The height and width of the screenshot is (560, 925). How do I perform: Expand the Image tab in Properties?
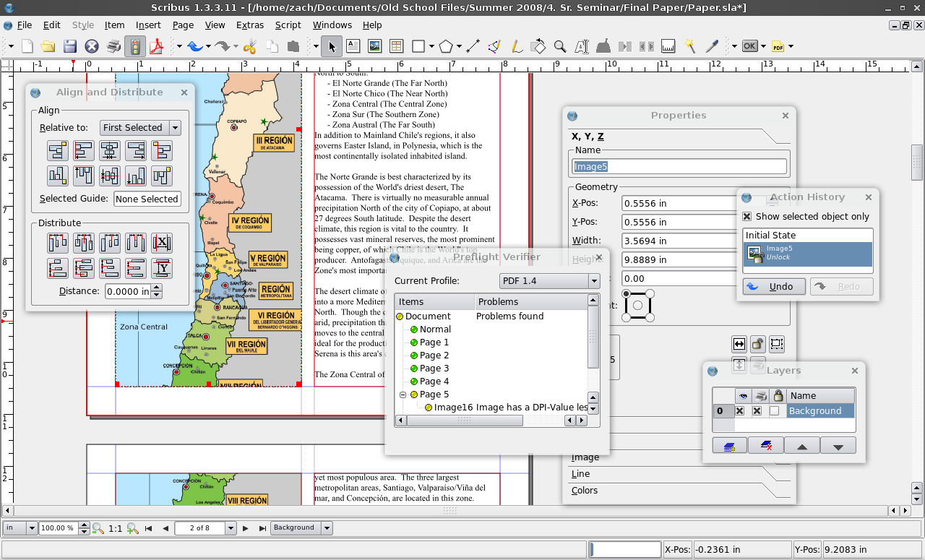[585, 457]
